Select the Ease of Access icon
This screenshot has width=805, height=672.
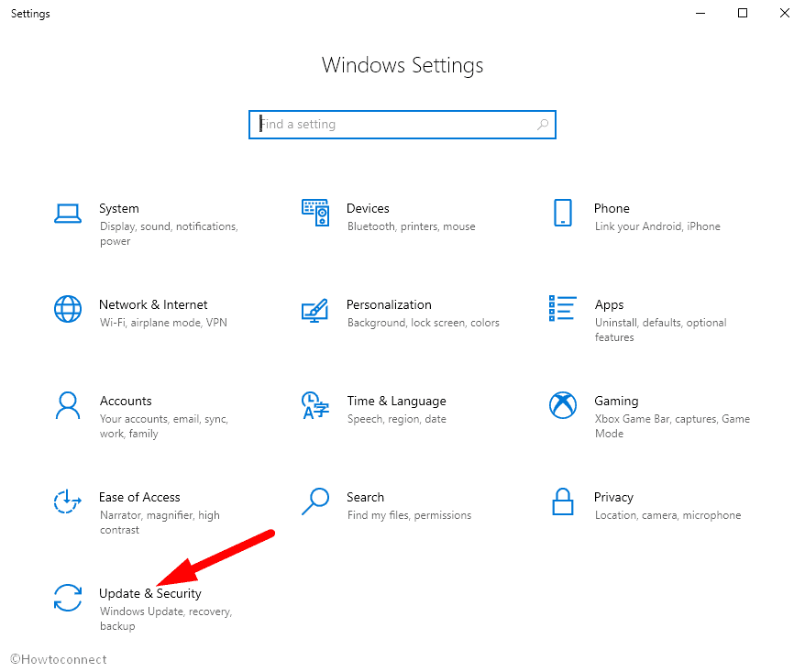tap(68, 501)
